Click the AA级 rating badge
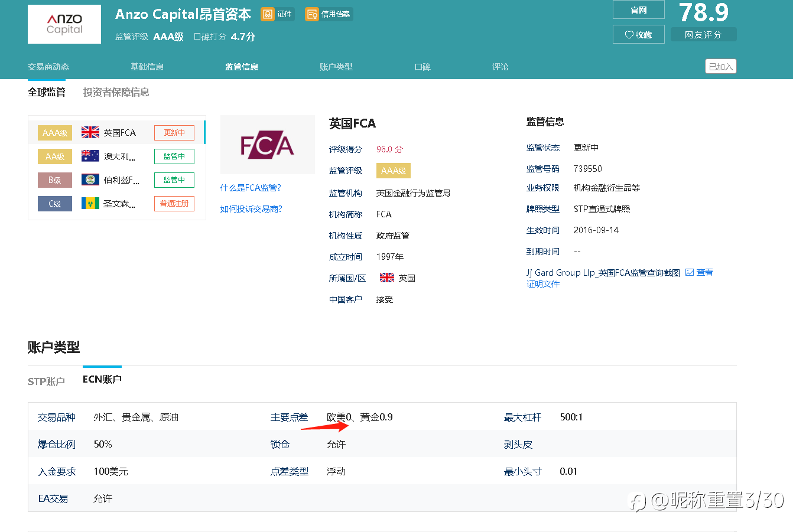The height and width of the screenshot is (532, 793). pos(55,156)
